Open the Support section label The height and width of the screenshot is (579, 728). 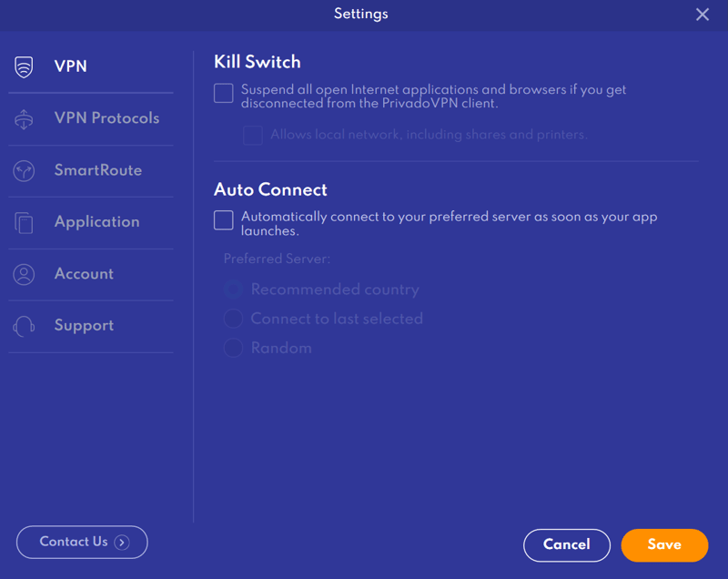coord(84,326)
